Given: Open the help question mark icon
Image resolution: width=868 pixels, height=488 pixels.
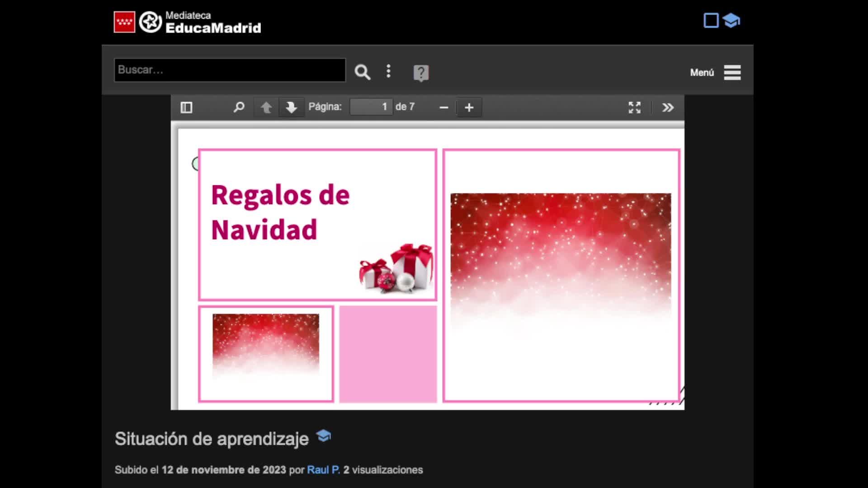Looking at the screenshot, I should pyautogui.click(x=421, y=73).
